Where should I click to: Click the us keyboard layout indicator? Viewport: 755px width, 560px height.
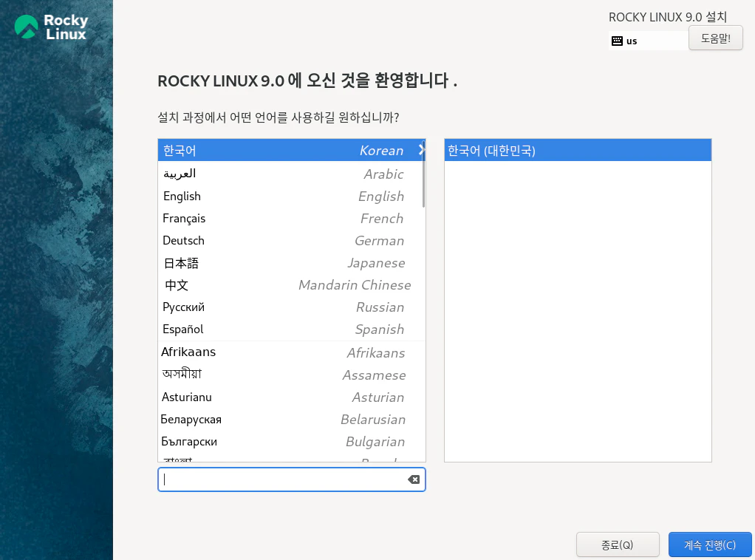648,41
